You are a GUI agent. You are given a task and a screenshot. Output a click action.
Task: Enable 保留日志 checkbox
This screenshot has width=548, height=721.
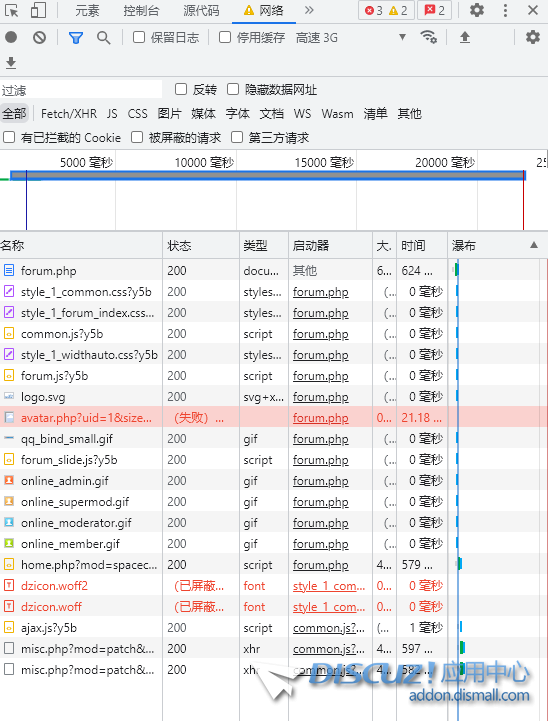[139, 37]
